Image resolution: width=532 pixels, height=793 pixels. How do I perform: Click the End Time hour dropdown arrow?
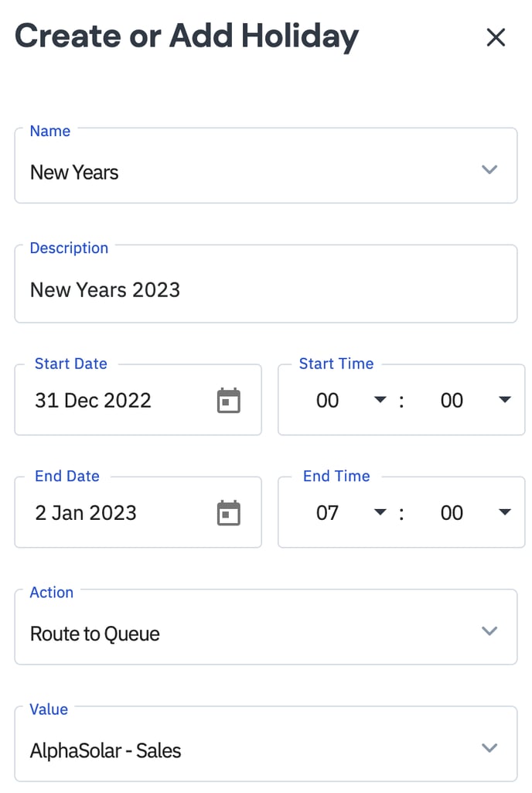pos(380,512)
